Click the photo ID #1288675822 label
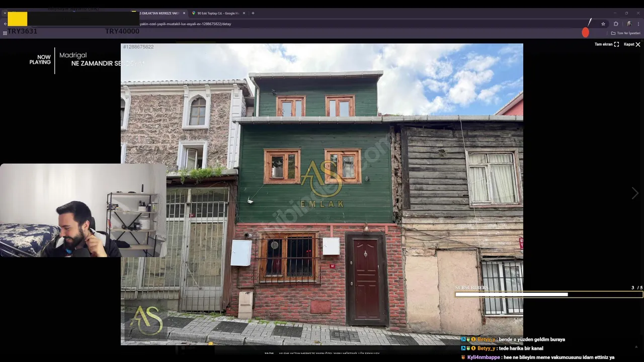The height and width of the screenshot is (362, 644). [138, 47]
